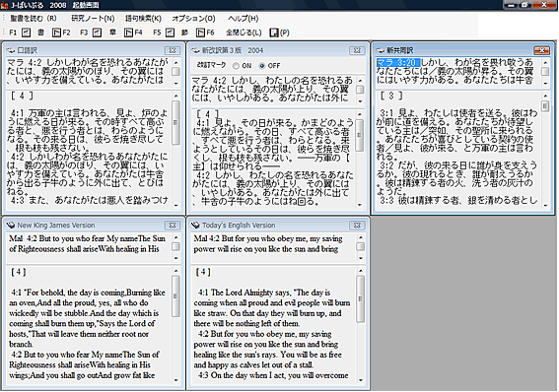The height and width of the screenshot is (392, 559).
Task: Click the New King James Version title
Action: point(56,225)
